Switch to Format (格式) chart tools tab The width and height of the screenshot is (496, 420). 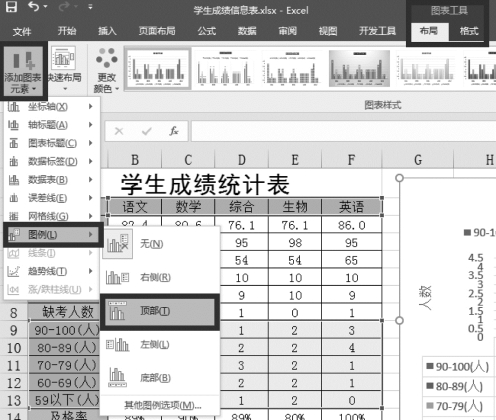[x=468, y=31]
